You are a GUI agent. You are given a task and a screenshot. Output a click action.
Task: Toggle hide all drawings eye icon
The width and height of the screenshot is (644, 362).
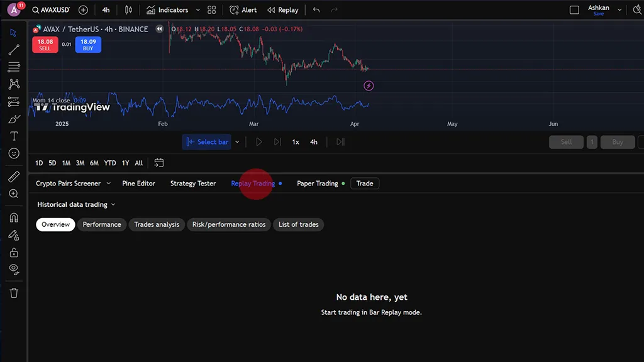point(14,269)
